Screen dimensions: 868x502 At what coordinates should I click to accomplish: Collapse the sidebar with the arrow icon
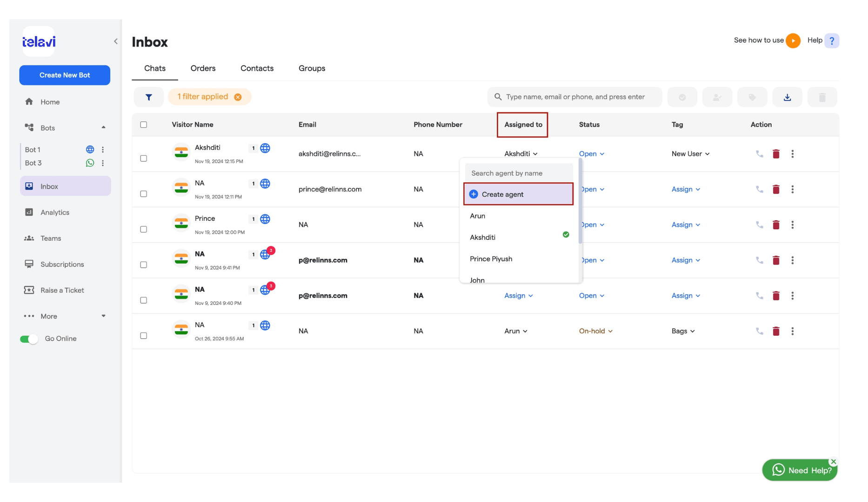coord(115,41)
